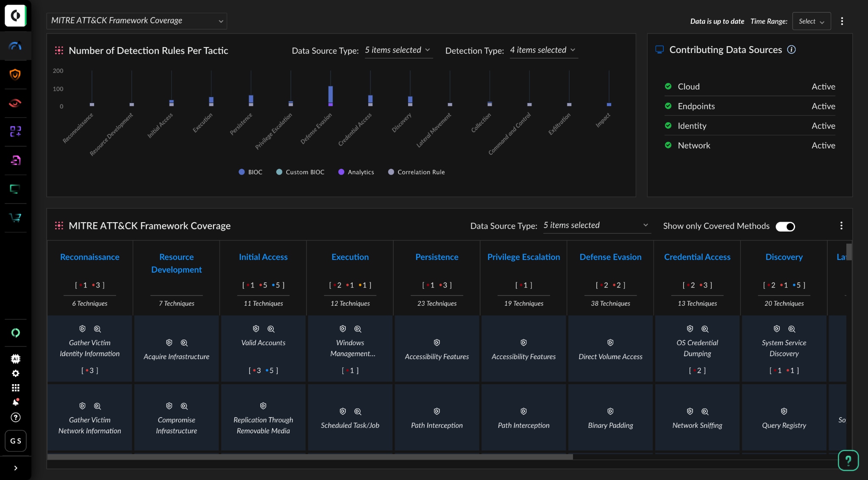The width and height of the screenshot is (868, 480).
Task: Open the settings gear in sidebar
Action: click(16, 374)
